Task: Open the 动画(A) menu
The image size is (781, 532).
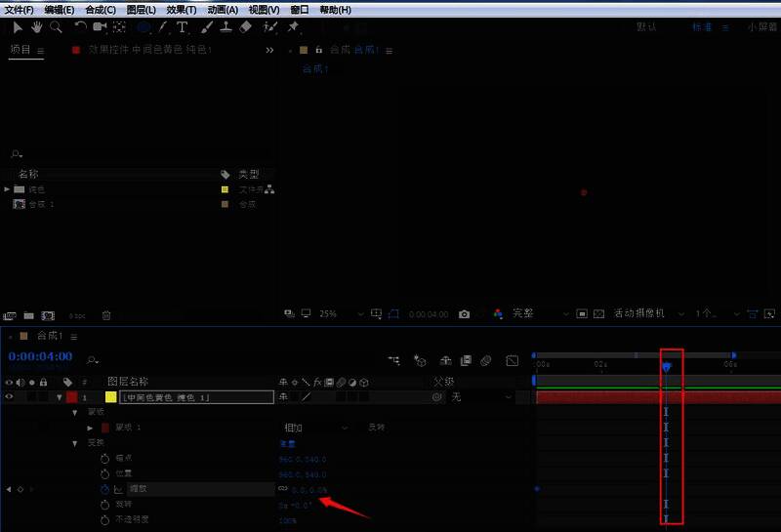Action: pyautogui.click(x=223, y=9)
